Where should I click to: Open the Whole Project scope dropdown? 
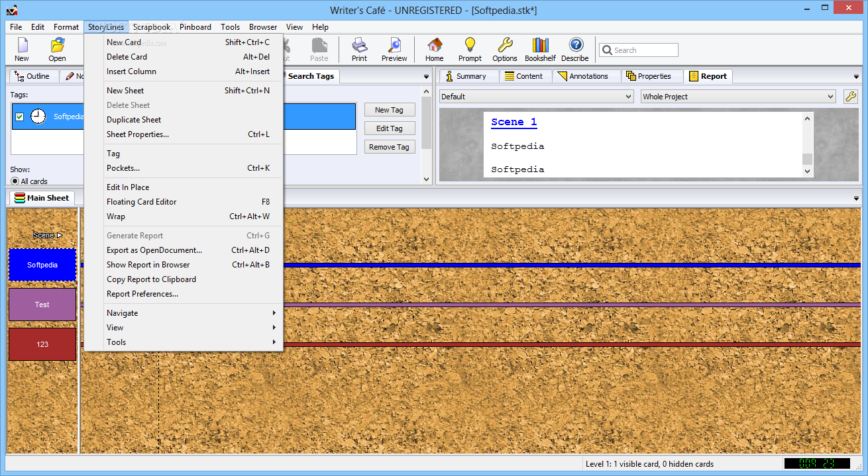pos(738,97)
